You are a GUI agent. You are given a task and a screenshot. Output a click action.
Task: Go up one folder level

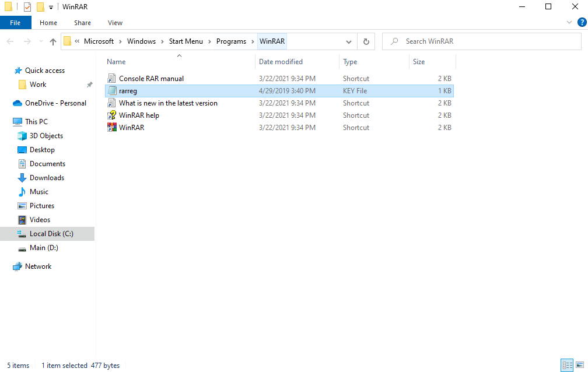click(53, 41)
